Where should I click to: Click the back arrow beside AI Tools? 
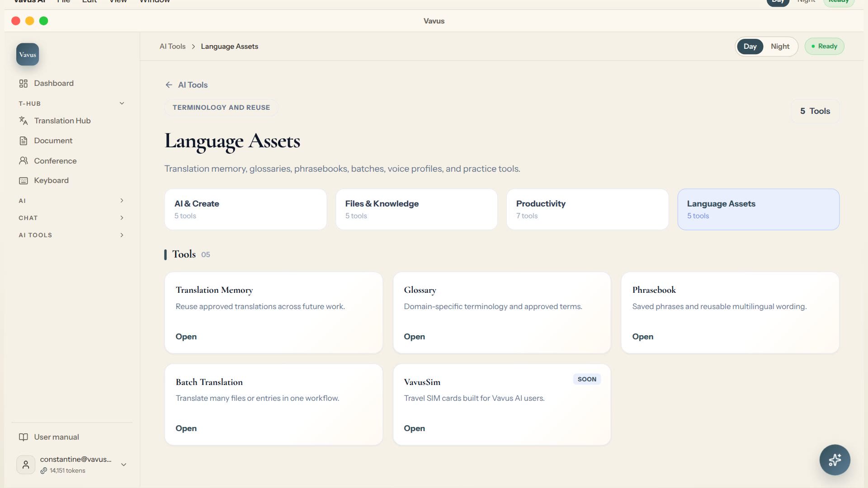coord(169,85)
